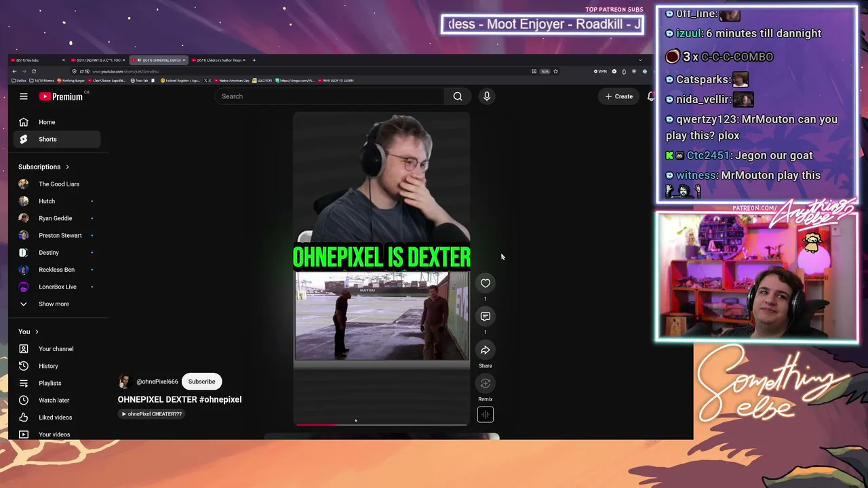This screenshot has width=868, height=488.
Task: Expand the You section
Action: pos(28,331)
